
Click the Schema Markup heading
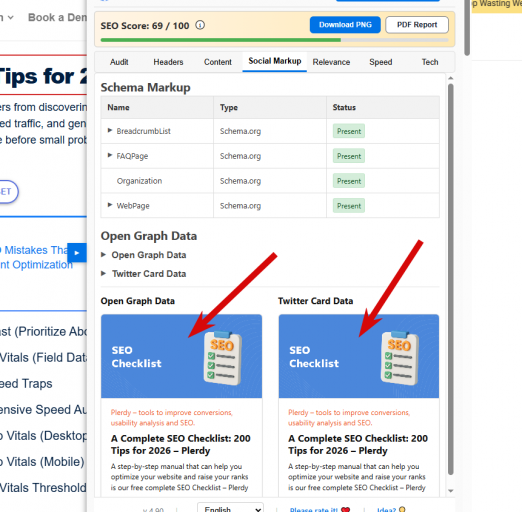145,87
